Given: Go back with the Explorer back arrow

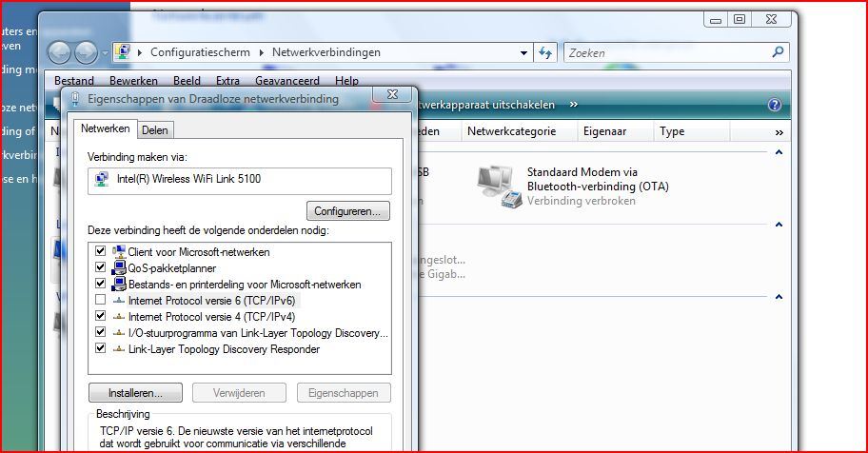Looking at the screenshot, I should 59,53.
